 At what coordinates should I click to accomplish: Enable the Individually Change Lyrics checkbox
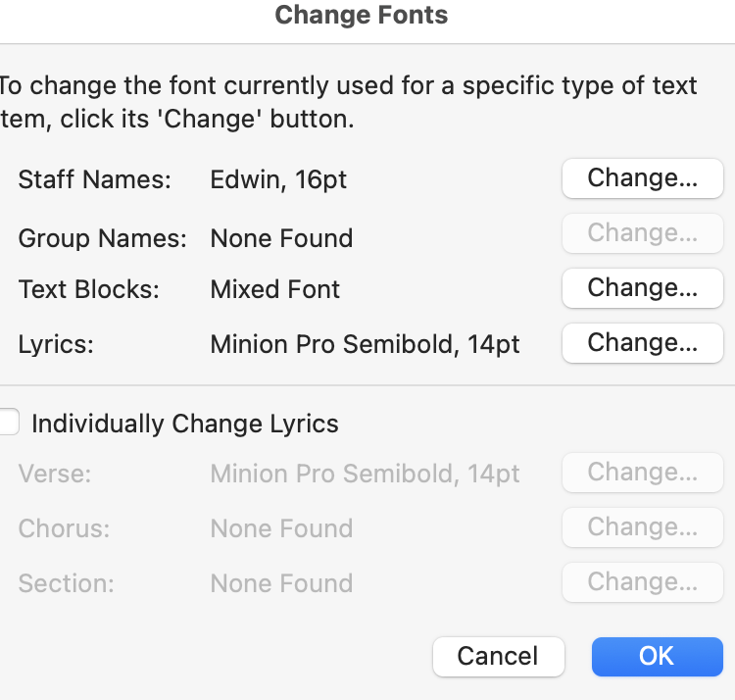pos(9,423)
